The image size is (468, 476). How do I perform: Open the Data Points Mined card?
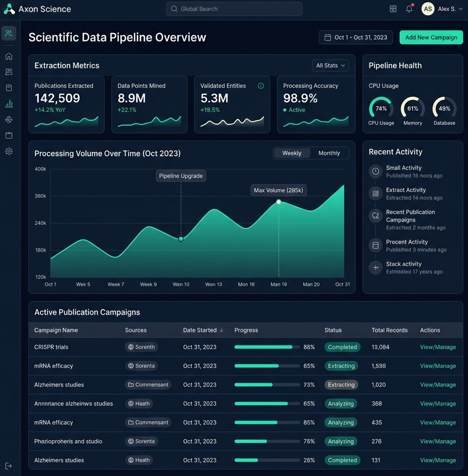click(x=149, y=104)
